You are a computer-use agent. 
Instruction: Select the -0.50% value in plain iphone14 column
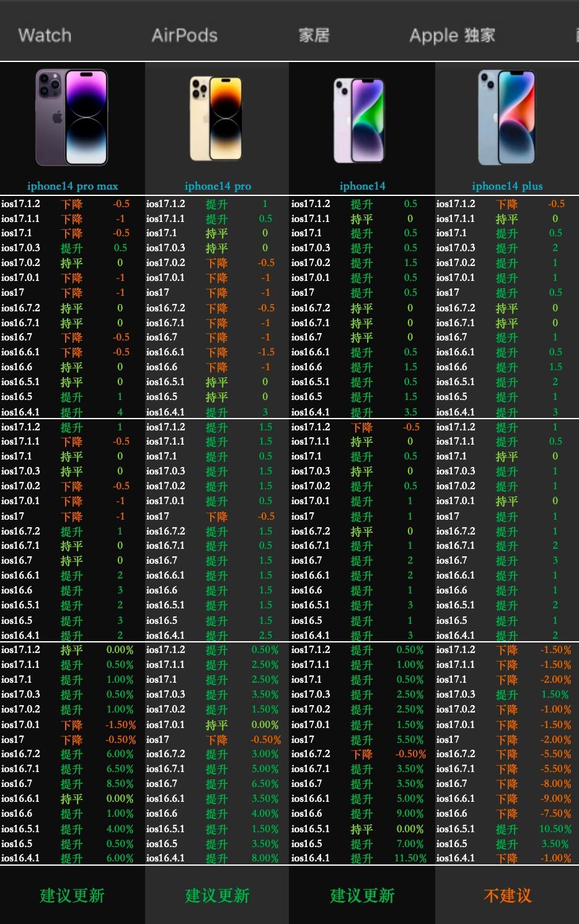coord(410,754)
